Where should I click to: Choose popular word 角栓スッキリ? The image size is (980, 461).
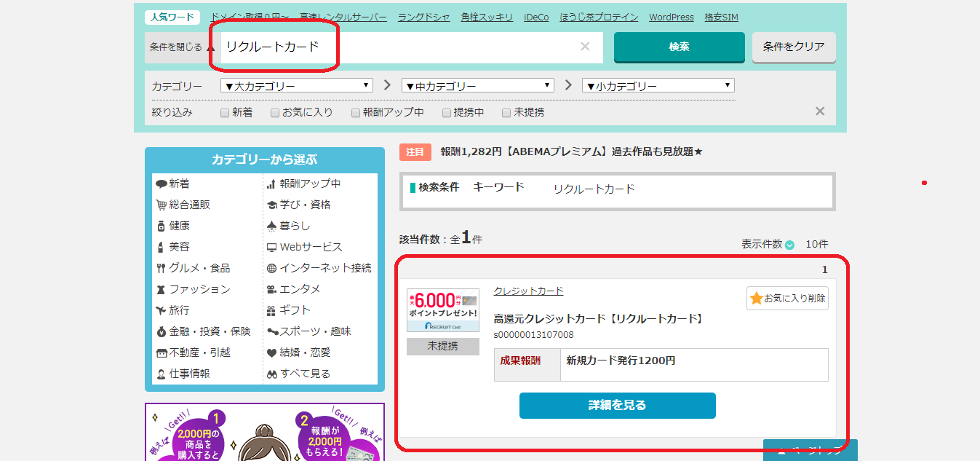pos(487,17)
